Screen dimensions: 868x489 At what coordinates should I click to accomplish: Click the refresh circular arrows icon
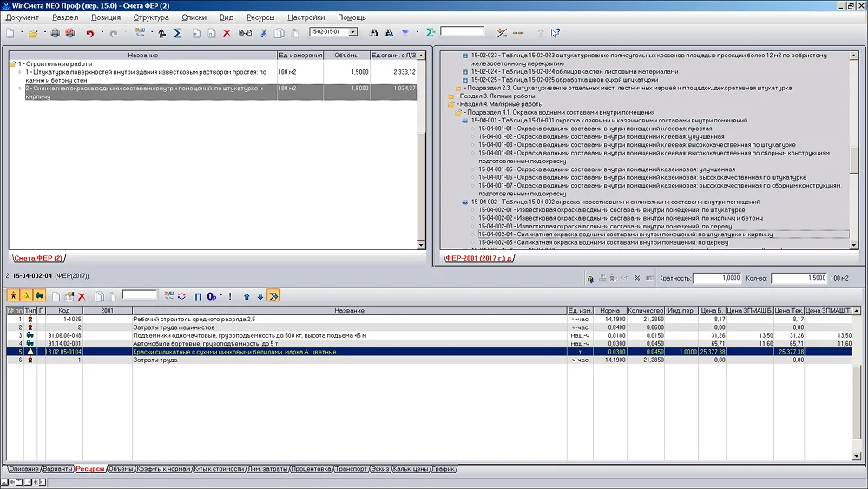[181, 296]
